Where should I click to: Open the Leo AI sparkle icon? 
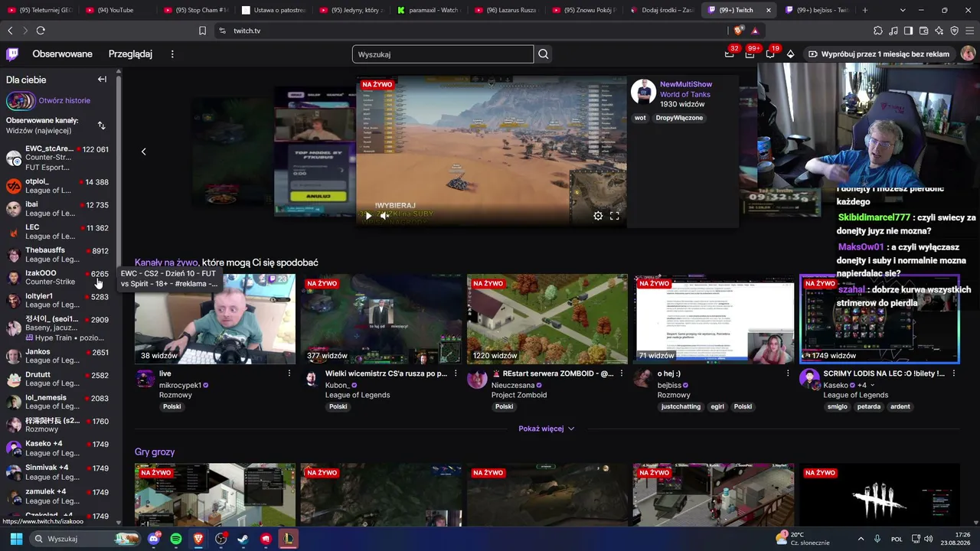(x=939, y=31)
